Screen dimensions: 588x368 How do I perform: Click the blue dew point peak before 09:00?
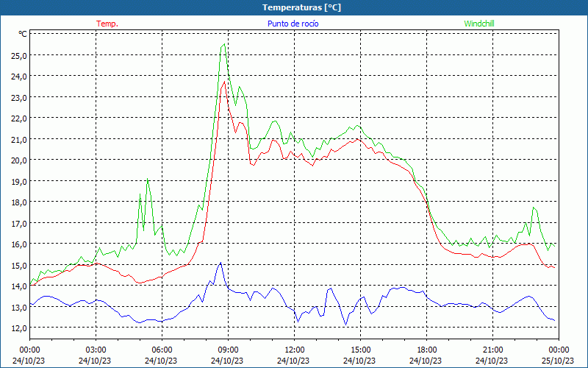coord(220,263)
